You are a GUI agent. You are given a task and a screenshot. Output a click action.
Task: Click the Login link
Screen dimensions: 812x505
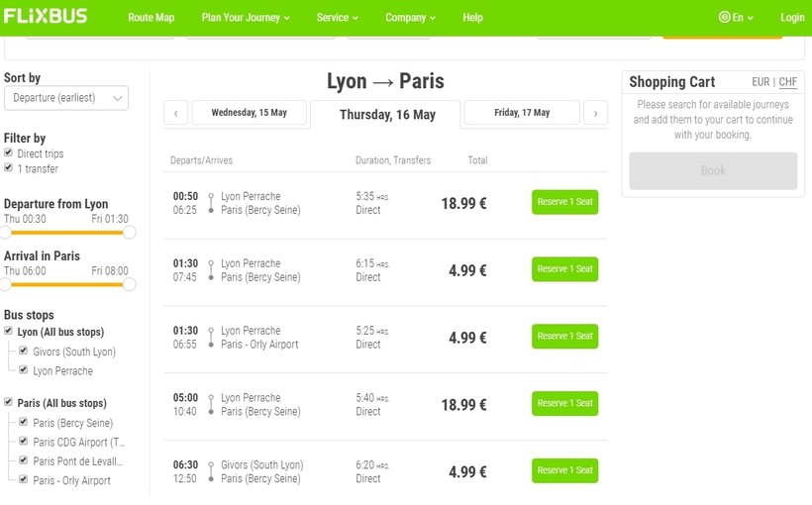click(792, 17)
